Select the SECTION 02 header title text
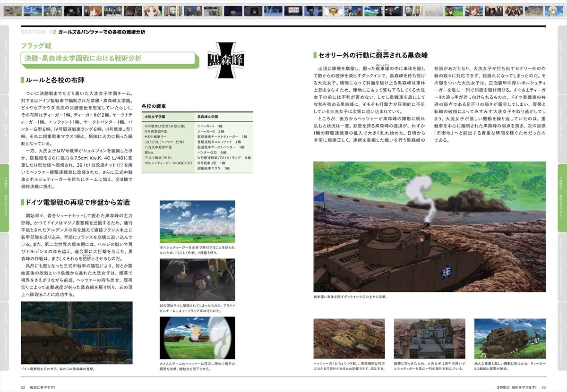Viewport: 567px width, 392px height. [83, 32]
